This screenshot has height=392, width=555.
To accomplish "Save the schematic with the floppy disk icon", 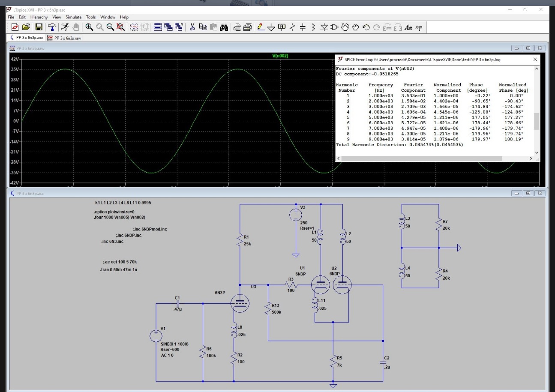I will click(x=39, y=27).
